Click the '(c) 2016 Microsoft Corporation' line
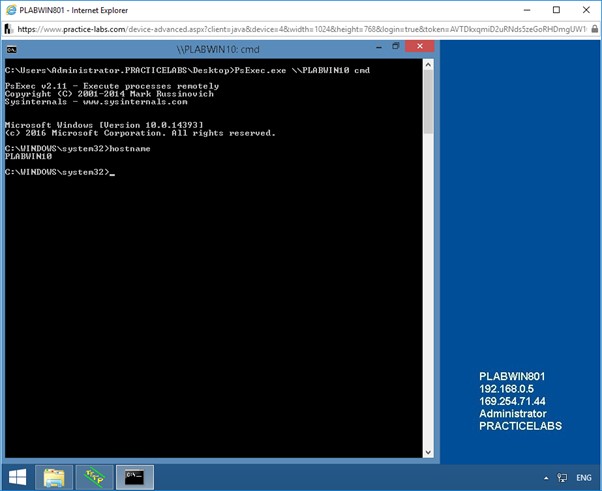Screen dimensions: 602x491 click(141, 133)
